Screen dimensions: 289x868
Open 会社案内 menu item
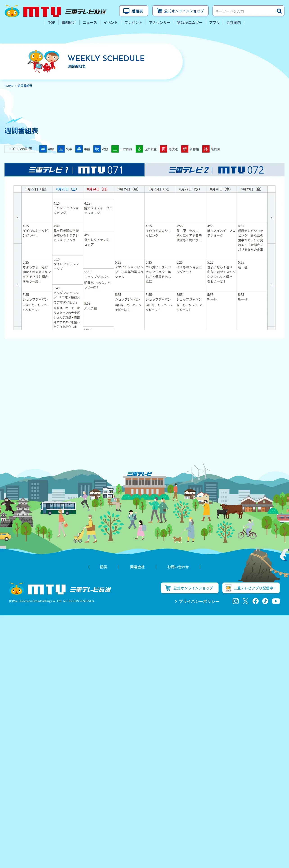pyautogui.click(x=233, y=23)
